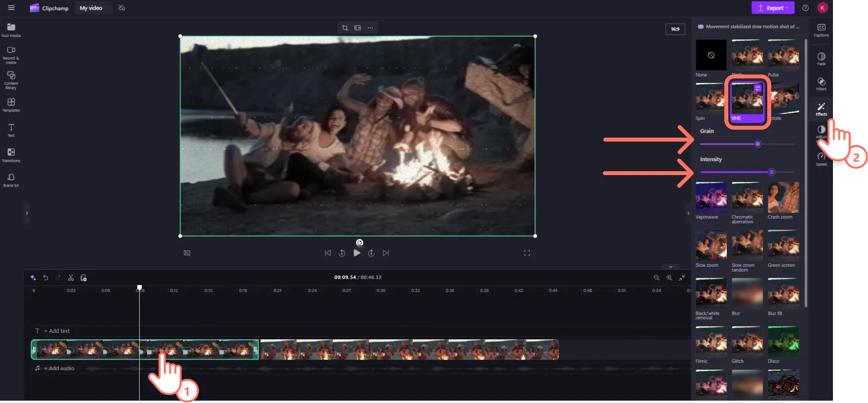
Task: Click the Fit icon above preview
Action: pyautogui.click(x=357, y=28)
